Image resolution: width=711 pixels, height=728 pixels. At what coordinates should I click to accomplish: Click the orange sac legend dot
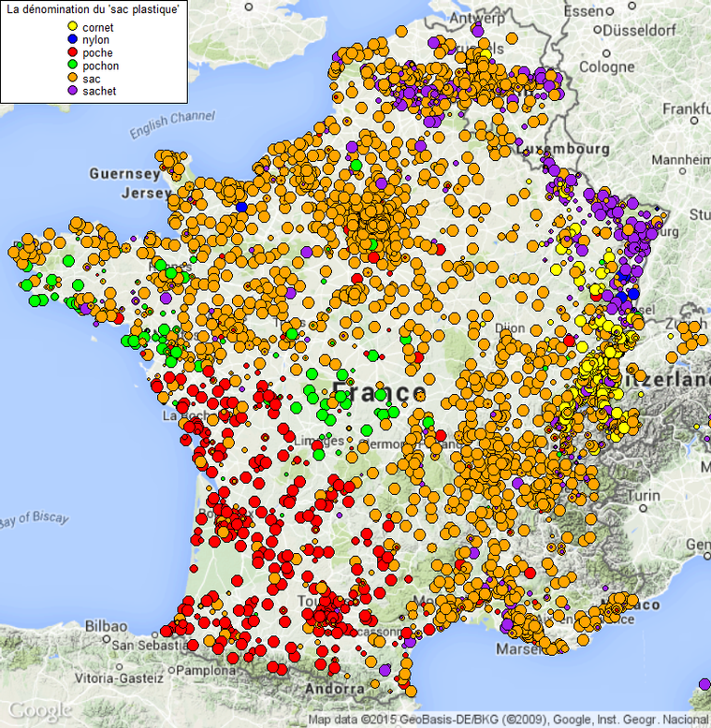71,80
